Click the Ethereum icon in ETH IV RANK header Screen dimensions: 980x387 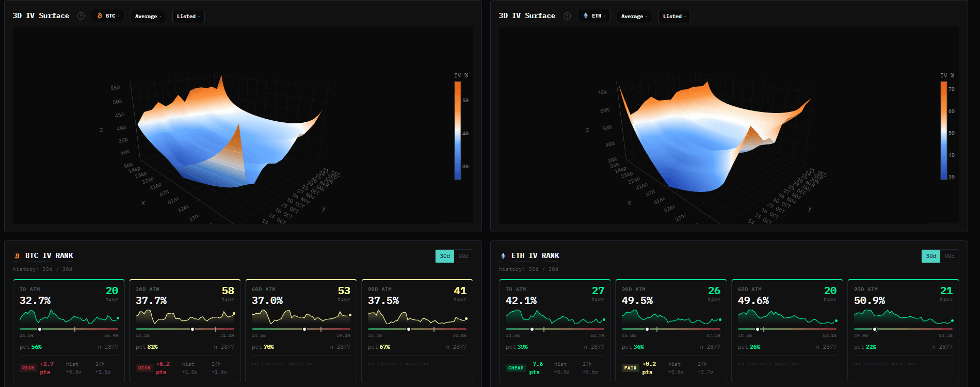(503, 256)
